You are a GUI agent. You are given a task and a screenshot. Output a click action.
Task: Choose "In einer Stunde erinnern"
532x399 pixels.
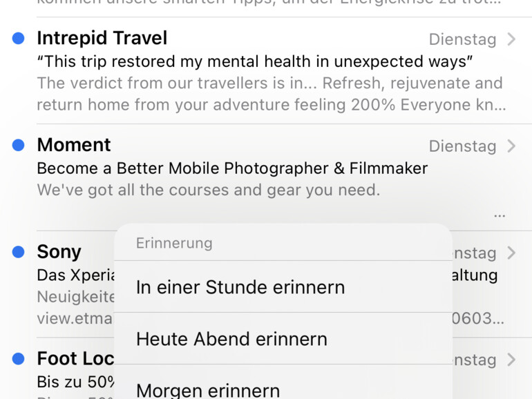click(240, 287)
